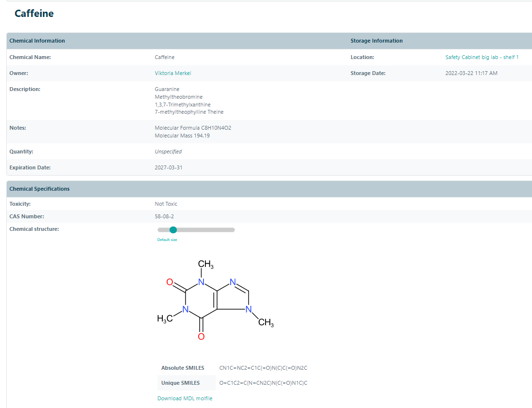The height and width of the screenshot is (408, 532).
Task: Click the storage date value
Action: coord(471,74)
